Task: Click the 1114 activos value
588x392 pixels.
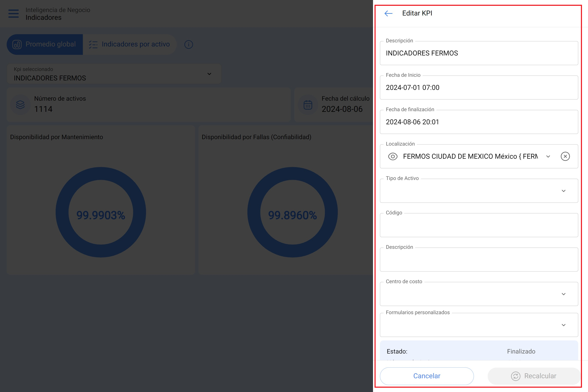Action: [43, 109]
